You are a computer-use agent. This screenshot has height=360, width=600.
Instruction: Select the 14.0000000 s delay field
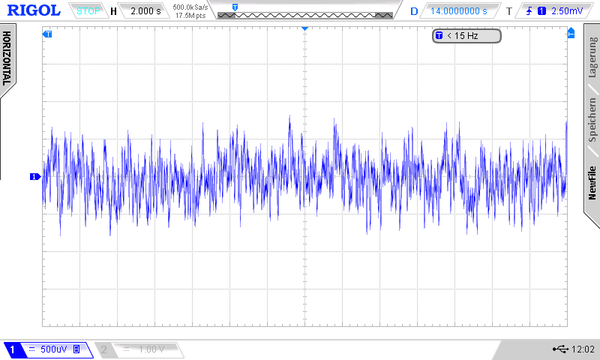459,11
